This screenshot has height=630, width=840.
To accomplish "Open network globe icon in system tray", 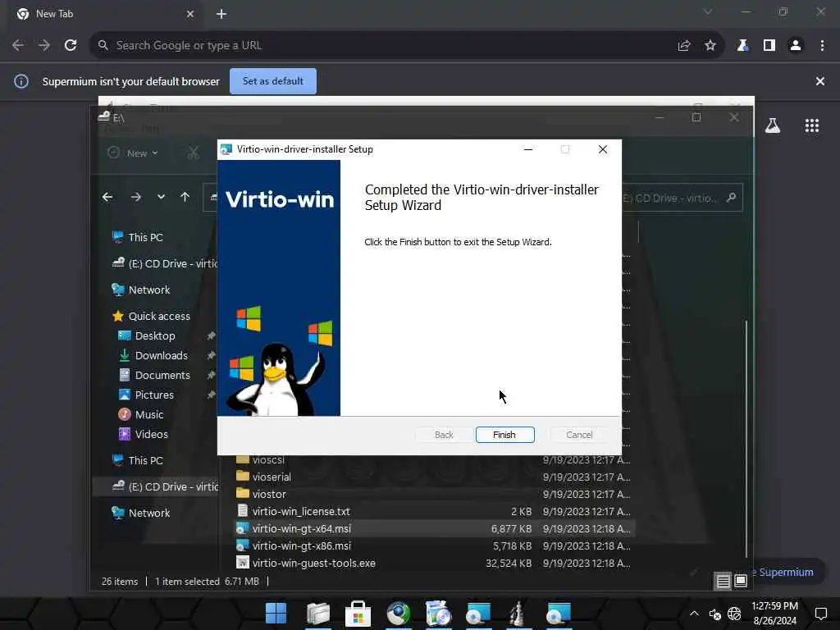I will (x=734, y=614).
